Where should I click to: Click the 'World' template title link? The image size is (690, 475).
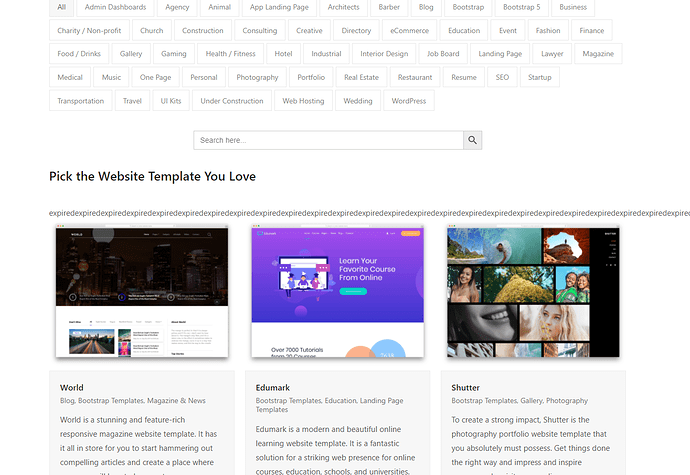[x=72, y=387]
